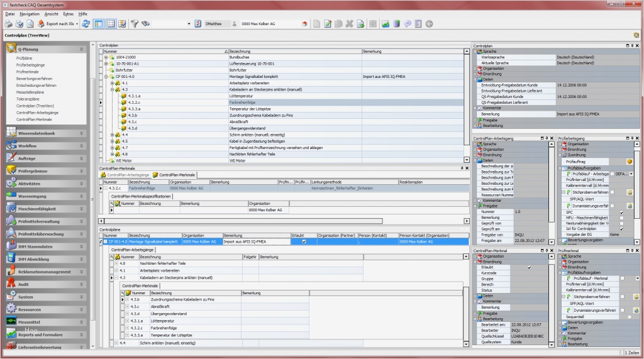644x359 pixels.
Task: Click the filter funnel icon
Action: point(134,24)
